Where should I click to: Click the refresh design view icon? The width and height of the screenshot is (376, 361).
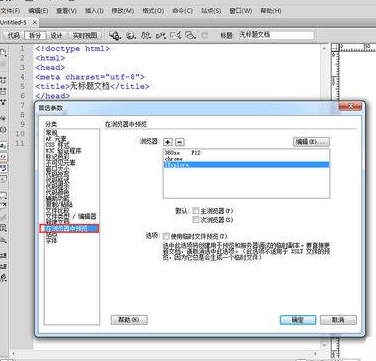pyautogui.click(x=205, y=35)
